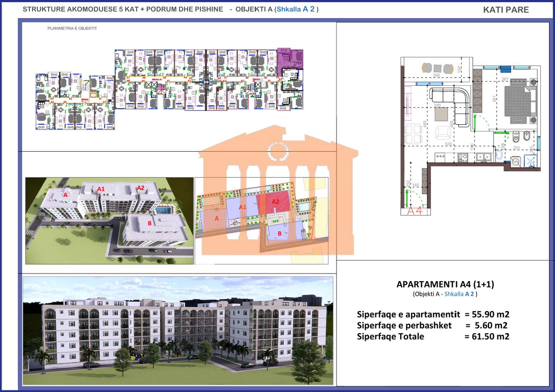Click the blue Shkalla A 2 text in the title
The height and width of the screenshot is (392, 555).
coord(296,8)
